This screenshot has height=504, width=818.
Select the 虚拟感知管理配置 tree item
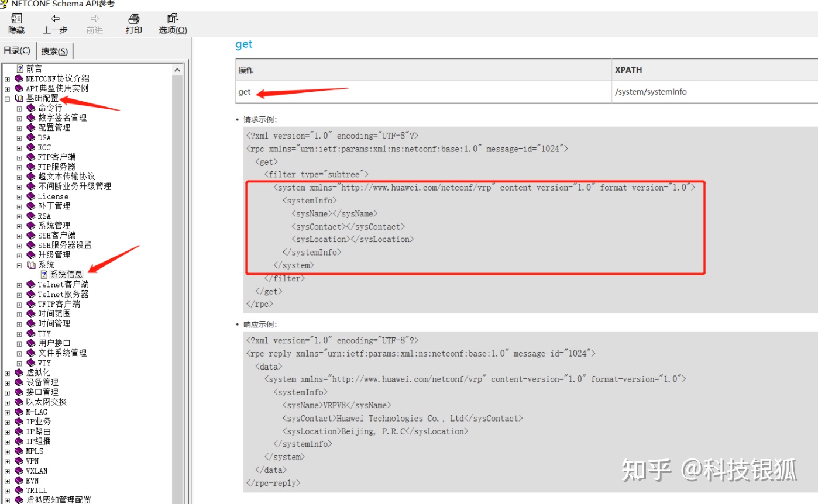[59, 500]
